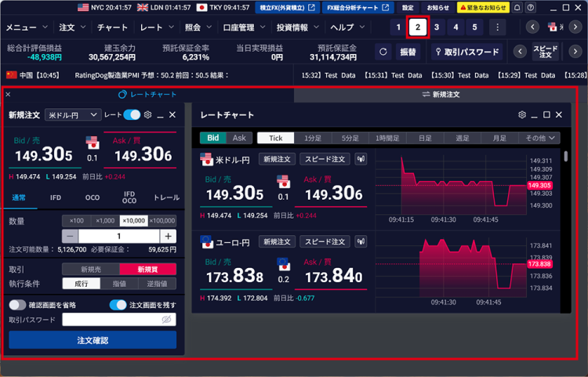
Task: Open settings gear in 新規注文 panel
Action: (x=147, y=115)
